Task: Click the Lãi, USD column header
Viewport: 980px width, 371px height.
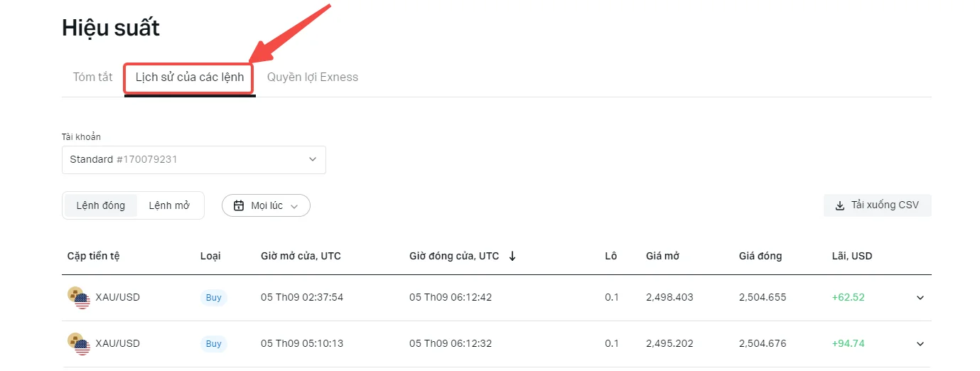Action: (852, 256)
